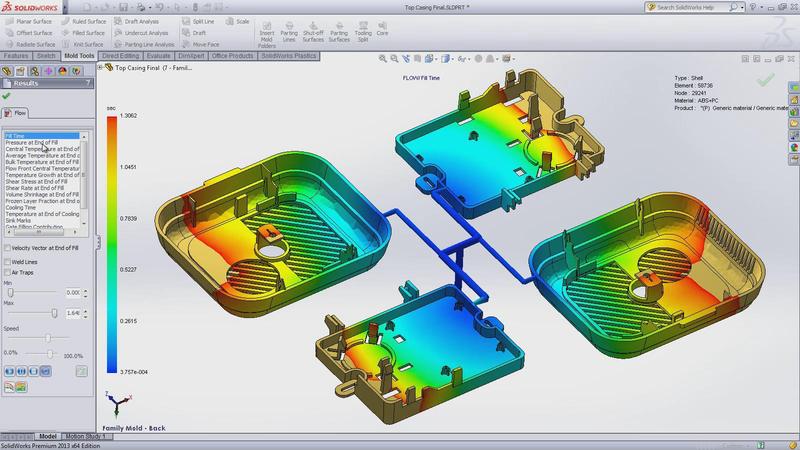The height and width of the screenshot is (450, 800).
Task: Click the Speed slider handle
Action: (x=48, y=338)
